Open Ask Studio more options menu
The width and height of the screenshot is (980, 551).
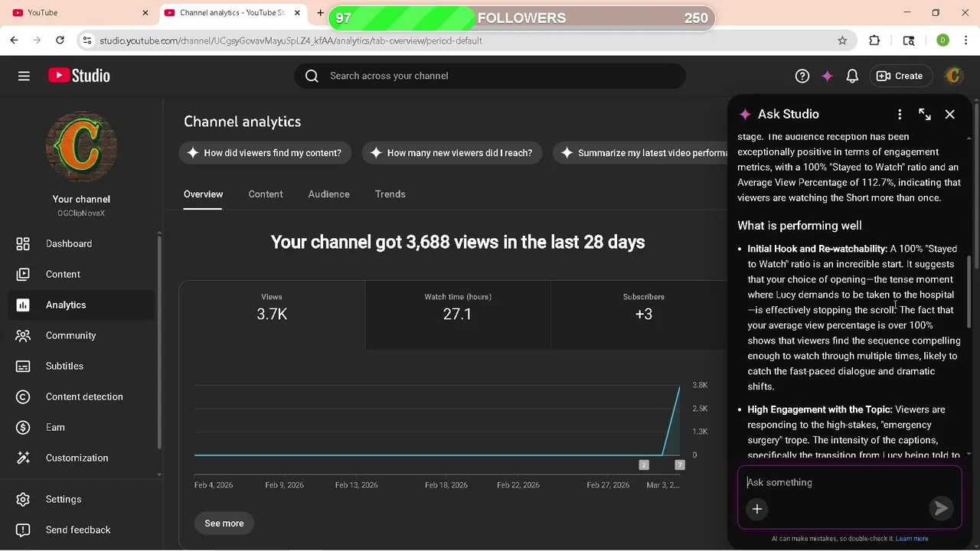(x=900, y=114)
